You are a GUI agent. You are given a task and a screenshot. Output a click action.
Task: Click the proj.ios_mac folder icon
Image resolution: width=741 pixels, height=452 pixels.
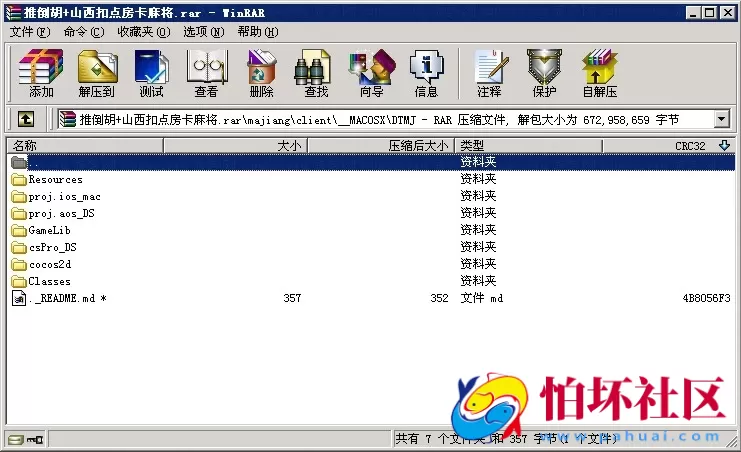click(19, 197)
